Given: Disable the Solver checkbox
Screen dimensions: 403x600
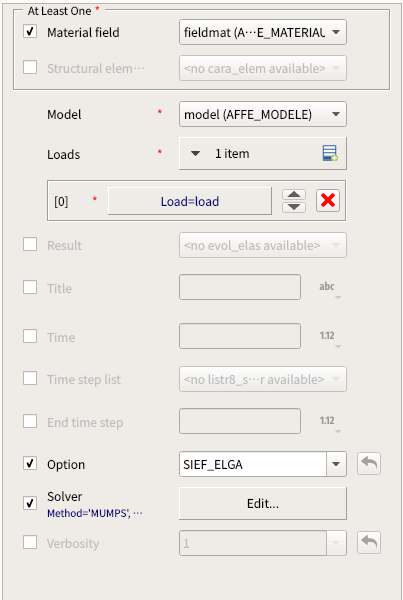Looking at the screenshot, I should [30, 503].
